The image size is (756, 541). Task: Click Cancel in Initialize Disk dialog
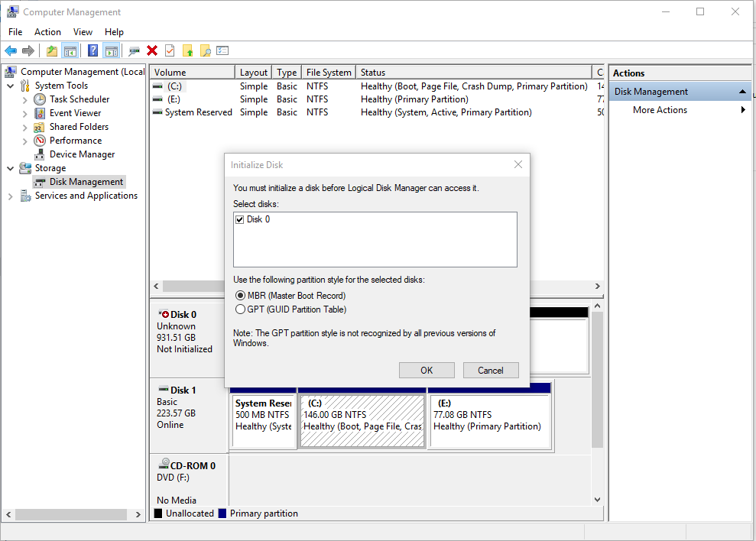(x=491, y=371)
